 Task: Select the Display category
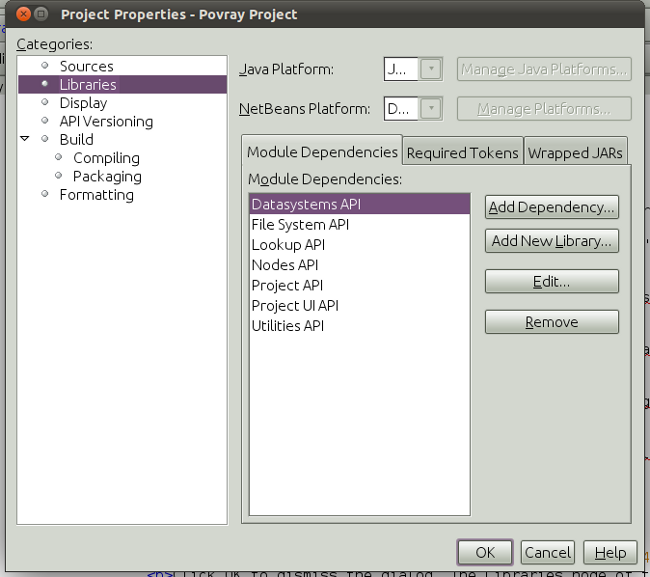click(x=83, y=103)
